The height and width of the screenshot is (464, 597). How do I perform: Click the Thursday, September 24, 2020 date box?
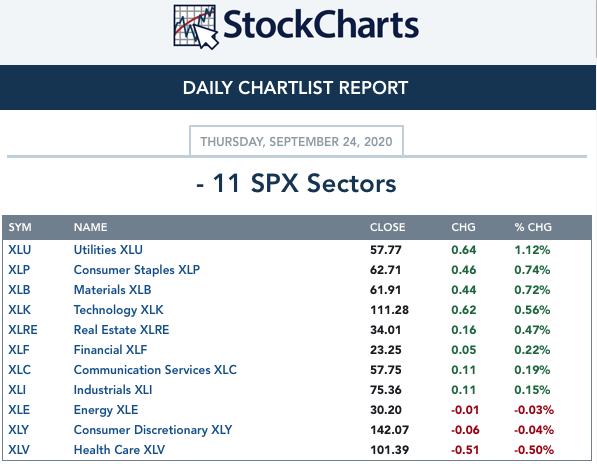(296, 141)
